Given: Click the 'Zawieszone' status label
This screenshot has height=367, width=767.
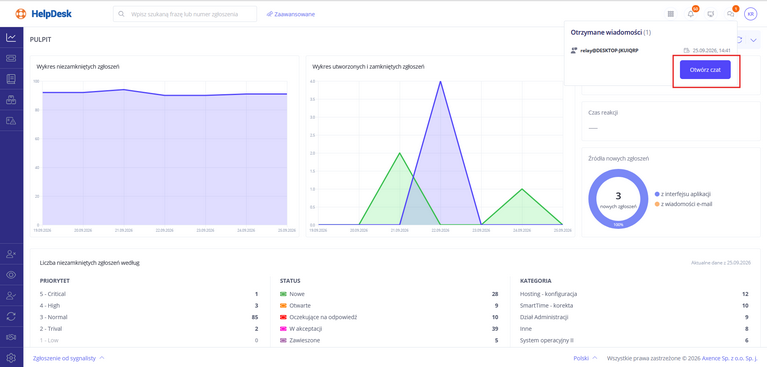Looking at the screenshot, I should click(x=305, y=340).
